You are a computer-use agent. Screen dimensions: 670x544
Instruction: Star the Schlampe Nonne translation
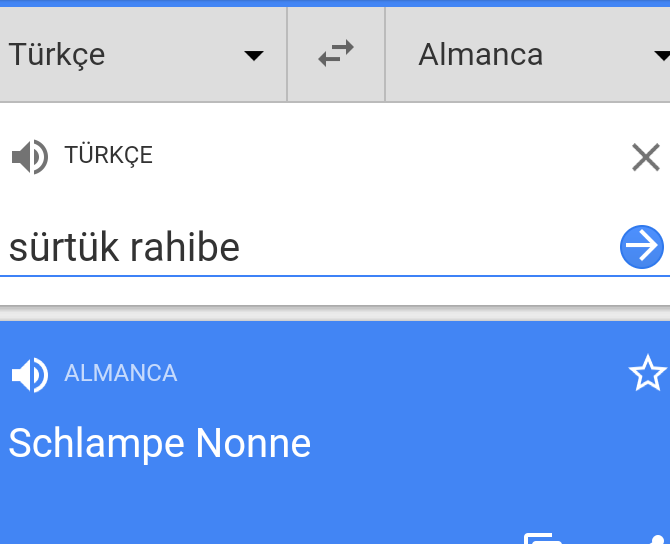647,374
